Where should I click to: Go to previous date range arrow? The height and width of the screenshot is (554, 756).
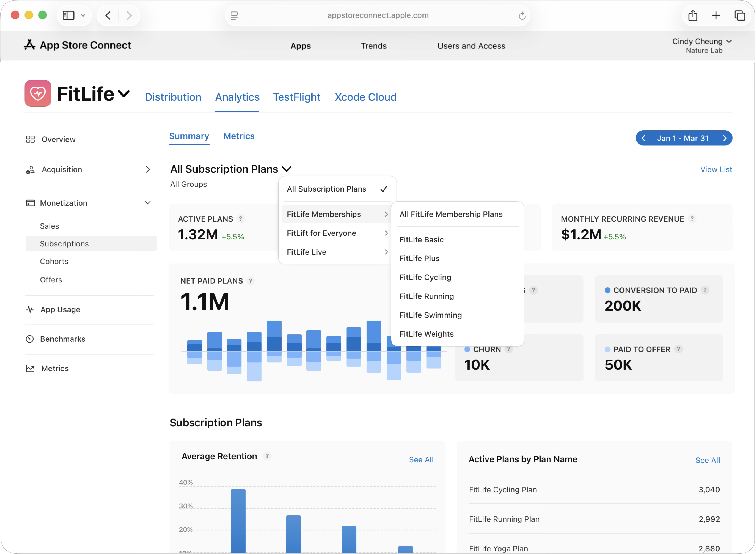(643, 138)
